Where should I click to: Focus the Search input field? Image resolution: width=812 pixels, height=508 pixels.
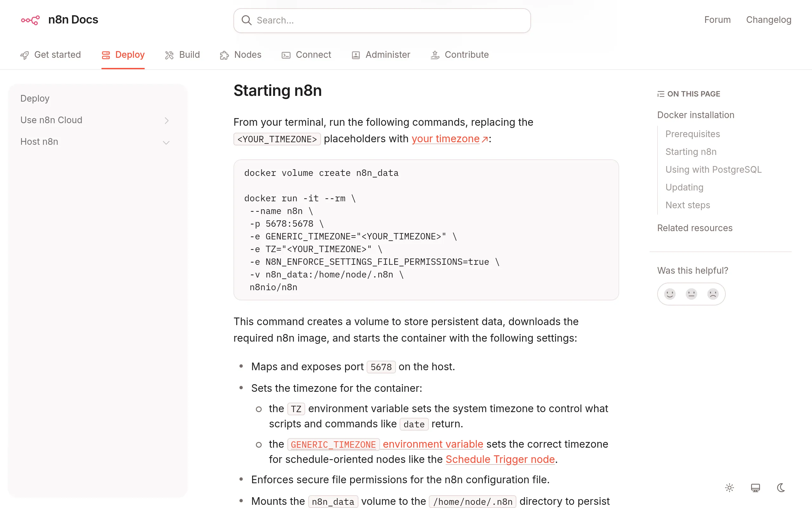382,21
